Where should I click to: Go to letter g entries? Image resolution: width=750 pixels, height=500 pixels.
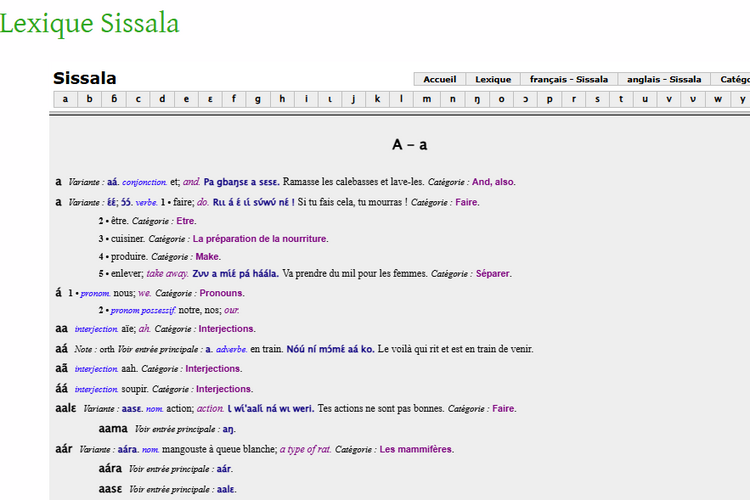coord(258,98)
